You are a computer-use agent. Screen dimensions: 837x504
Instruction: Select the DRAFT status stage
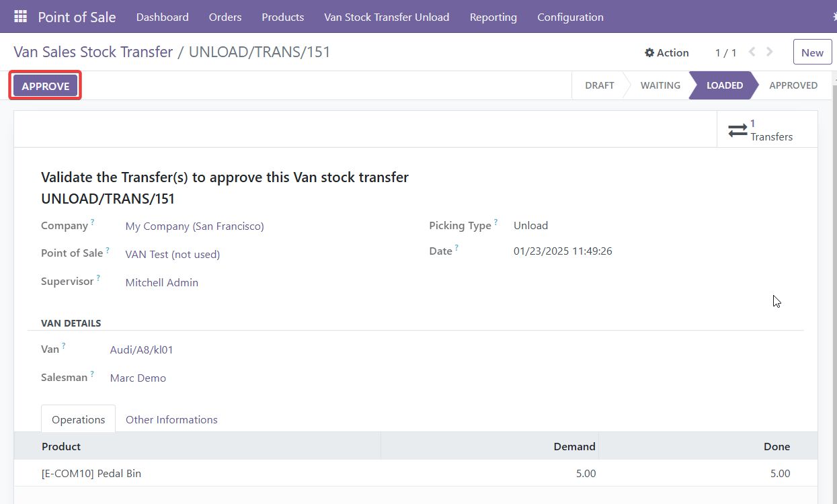pos(599,85)
